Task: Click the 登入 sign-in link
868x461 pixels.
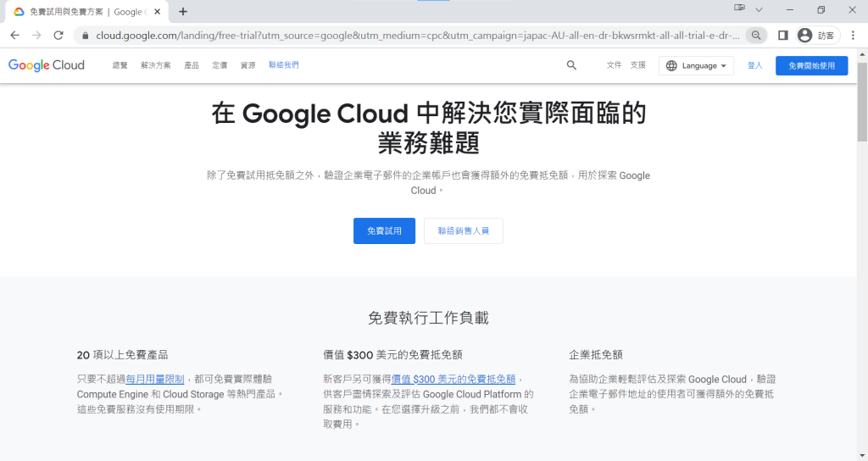Action: coord(755,65)
